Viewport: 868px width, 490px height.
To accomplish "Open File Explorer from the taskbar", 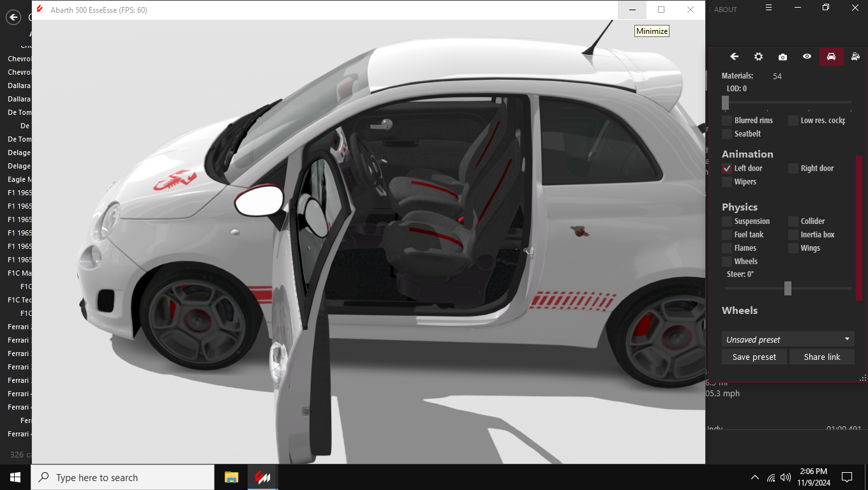I will [231, 477].
